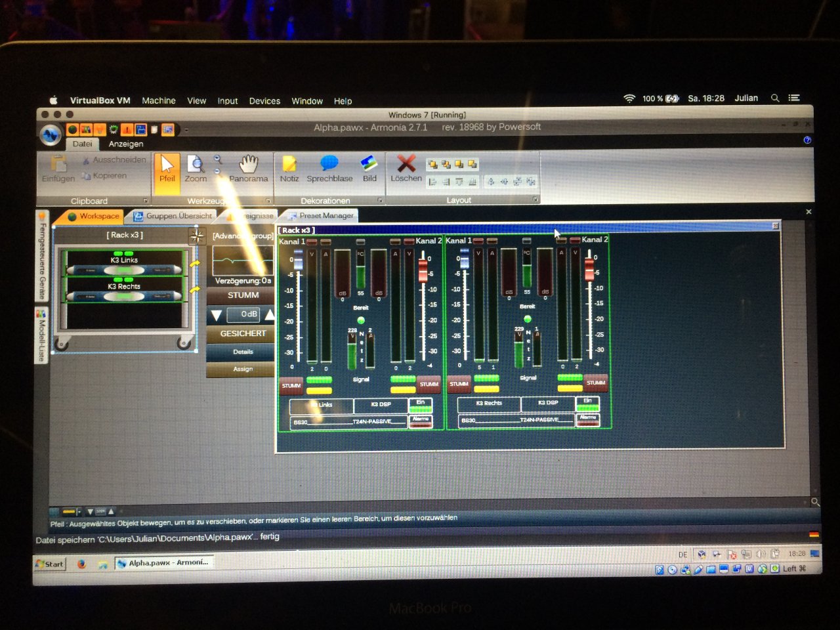This screenshot has width=840, height=630.
Task: Expand the Werkzeuge group launcher
Action: (268, 201)
